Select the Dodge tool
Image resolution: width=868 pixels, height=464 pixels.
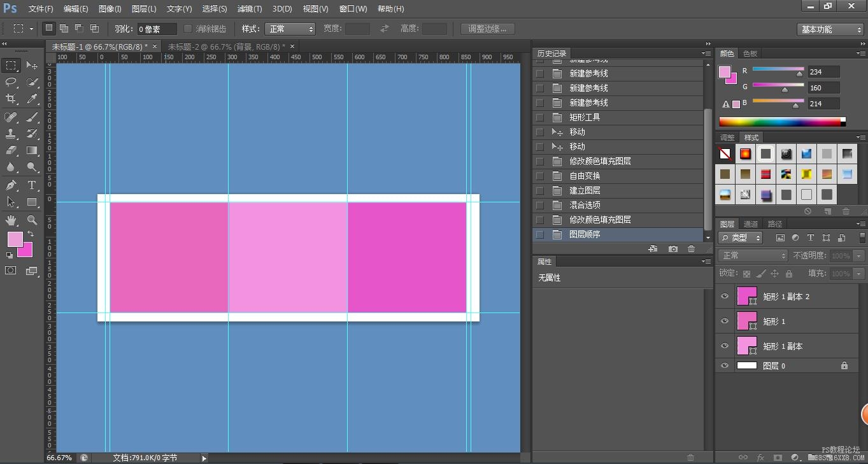point(32,167)
